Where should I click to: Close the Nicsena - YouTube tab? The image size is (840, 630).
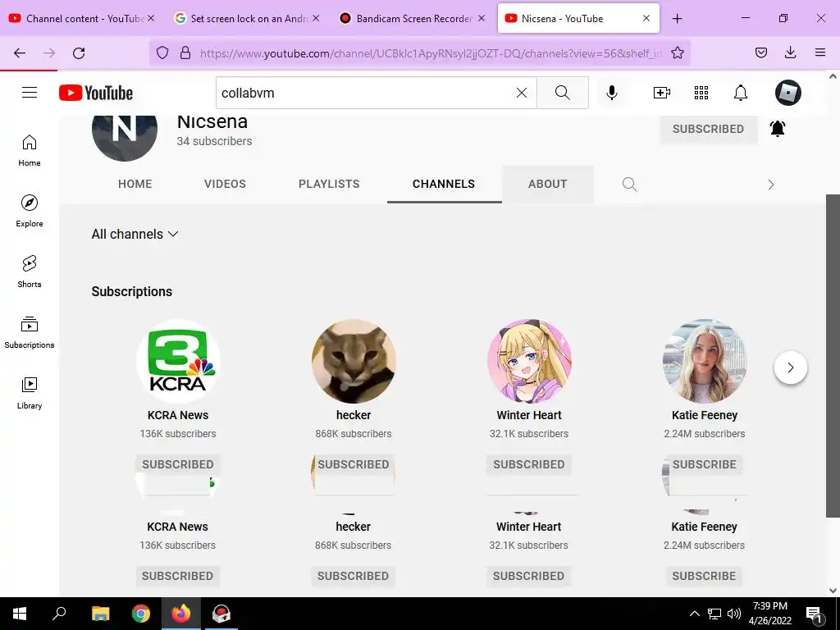pyautogui.click(x=646, y=18)
